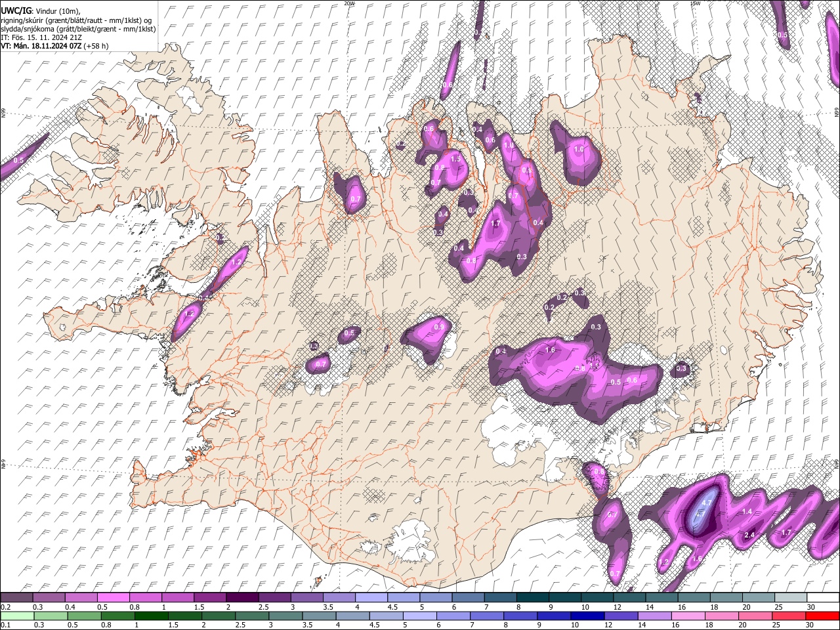Select the '1.5' snowfall value label
Screen dimensions: 840x630
click(455, 159)
